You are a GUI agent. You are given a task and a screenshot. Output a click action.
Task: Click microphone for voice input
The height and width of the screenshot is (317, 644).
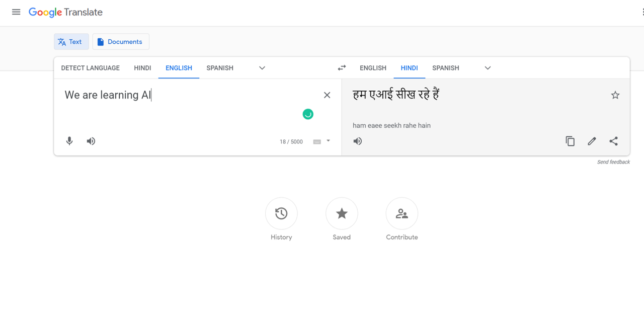[69, 141]
